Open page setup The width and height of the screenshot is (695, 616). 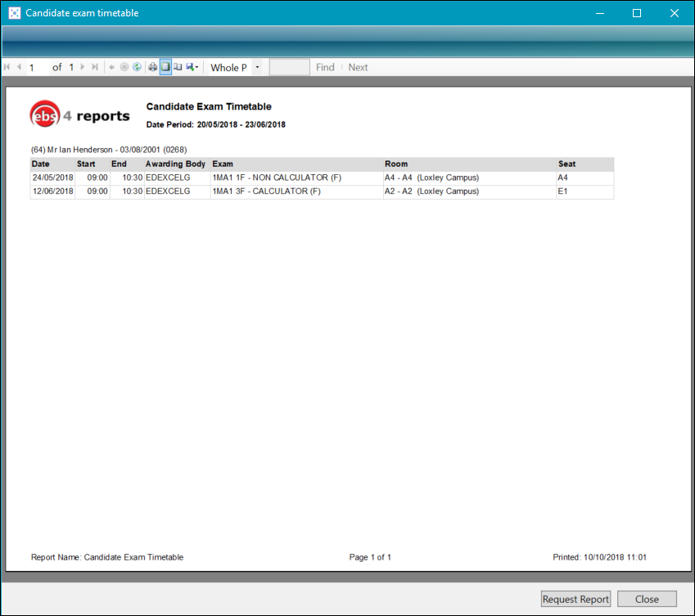pos(178,67)
